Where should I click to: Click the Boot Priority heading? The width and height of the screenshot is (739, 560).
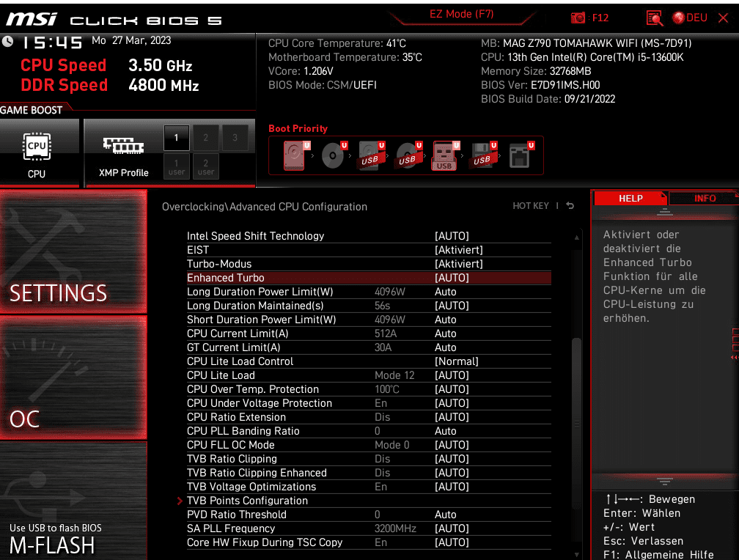[x=298, y=129]
